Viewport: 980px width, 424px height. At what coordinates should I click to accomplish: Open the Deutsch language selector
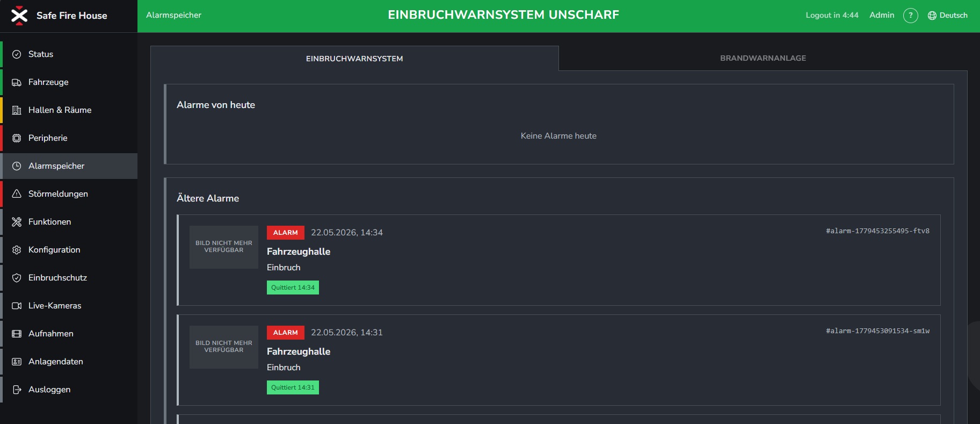(x=948, y=16)
